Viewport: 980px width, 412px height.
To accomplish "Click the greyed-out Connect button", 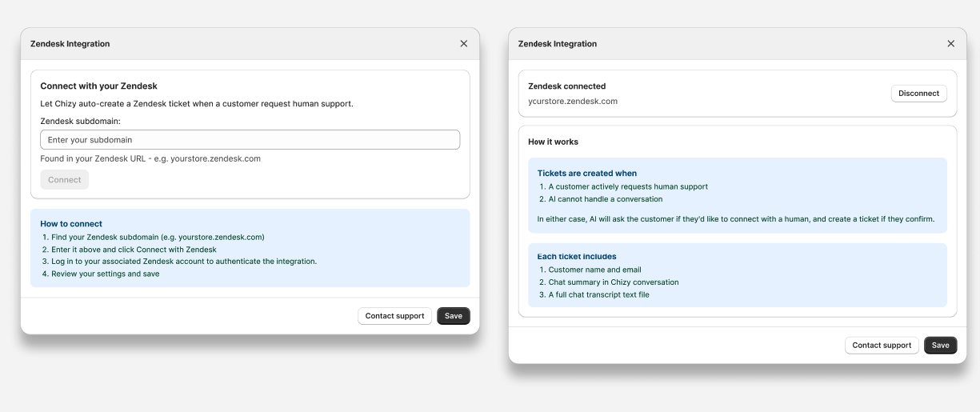I will pyautogui.click(x=65, y=180).
